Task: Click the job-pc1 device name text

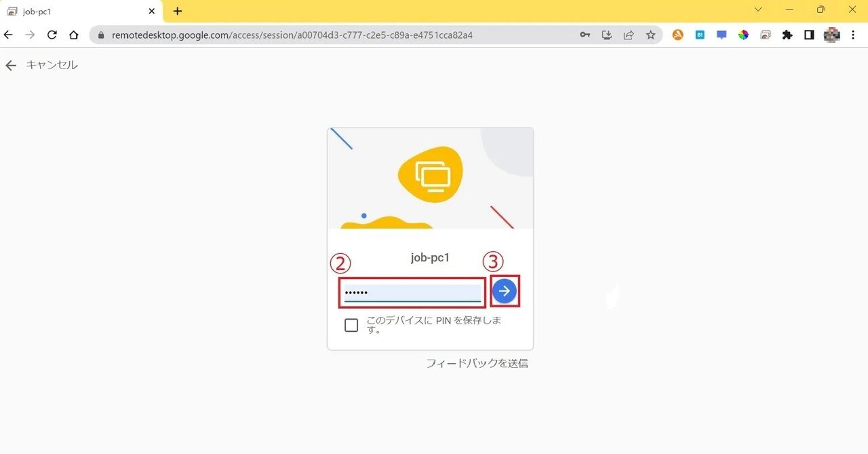Action: tap(430, 258)
